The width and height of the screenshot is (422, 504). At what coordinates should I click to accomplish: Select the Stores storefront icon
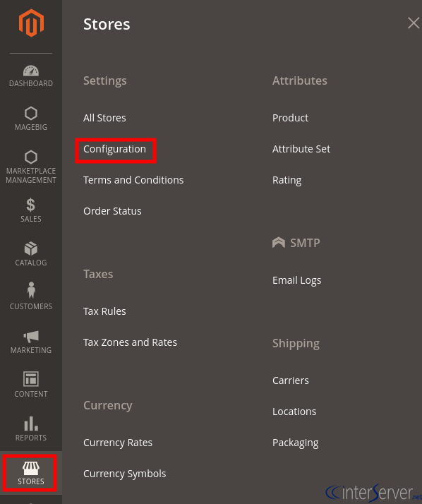31,473
